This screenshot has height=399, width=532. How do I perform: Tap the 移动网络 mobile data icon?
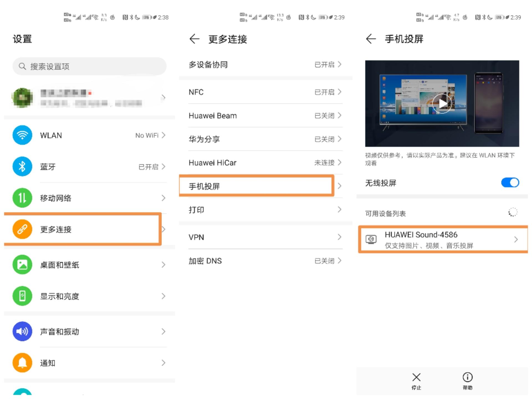tap(22, 198)
